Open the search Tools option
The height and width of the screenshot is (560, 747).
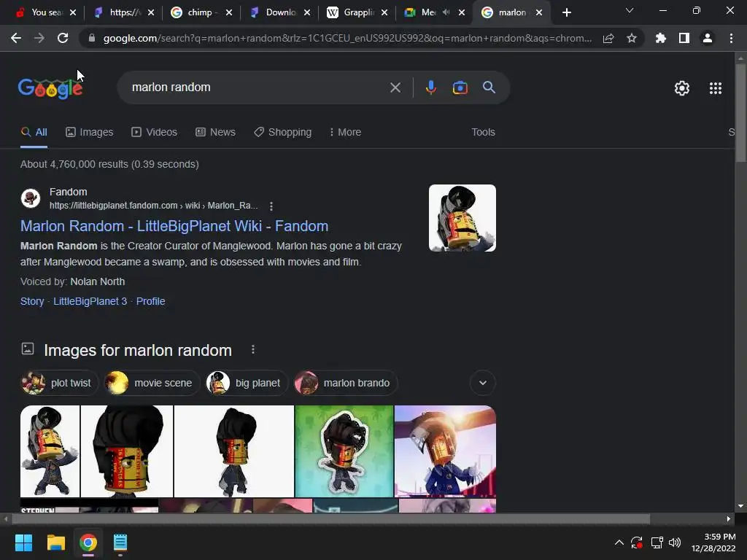[483, 133]
